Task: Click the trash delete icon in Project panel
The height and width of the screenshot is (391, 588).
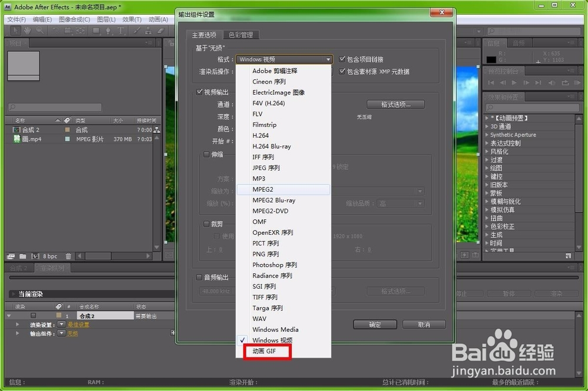Action: click(x=68, y=256)
